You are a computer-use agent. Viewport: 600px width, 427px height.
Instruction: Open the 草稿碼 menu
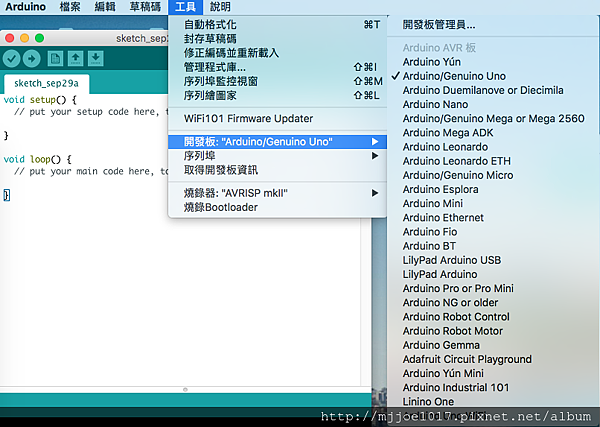click(145, 7)
